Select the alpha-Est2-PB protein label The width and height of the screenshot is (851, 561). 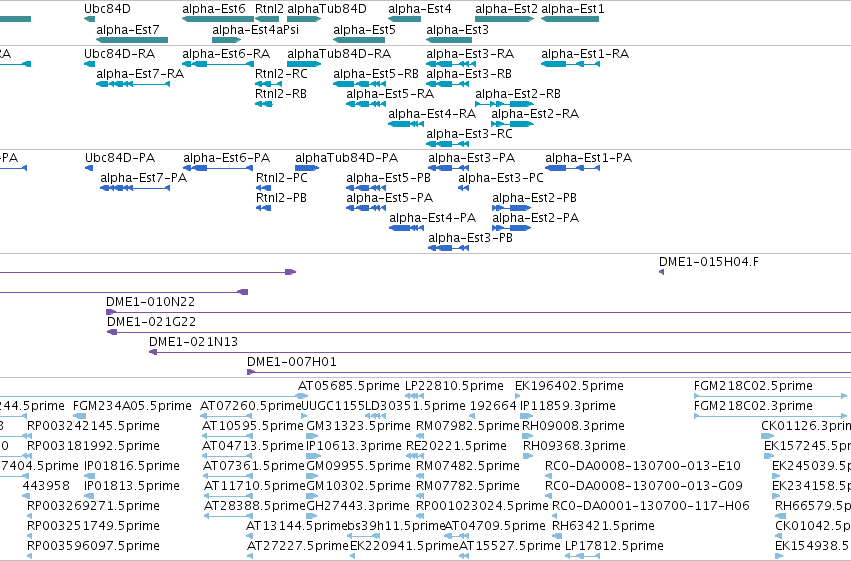(x=535, y=197)
